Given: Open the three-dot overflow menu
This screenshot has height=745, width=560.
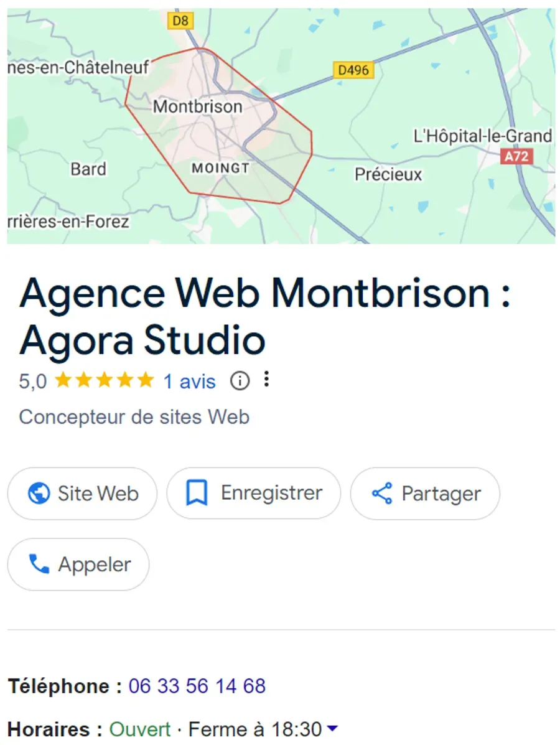Looking at the screenshot, I should tap(266, 380).
